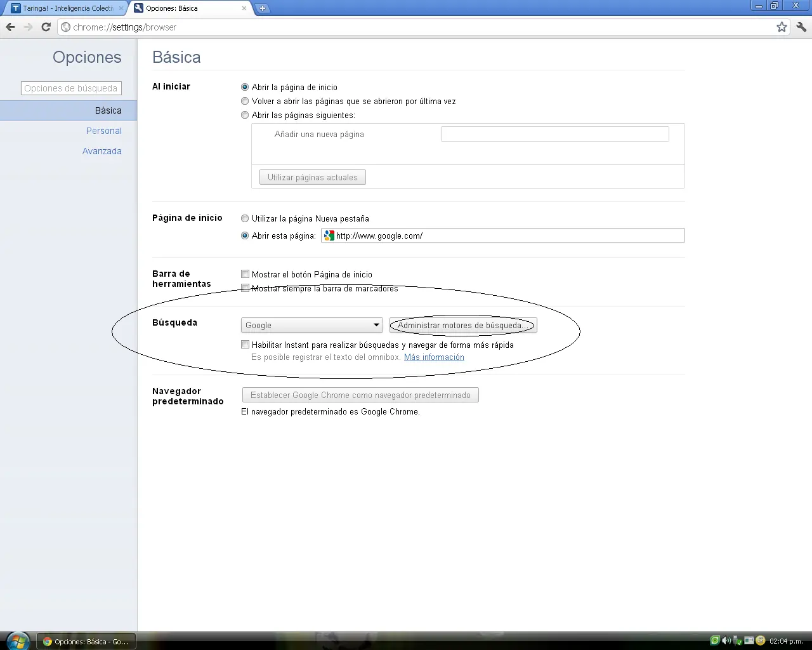Choose Utilizar la página Nueva pestaña

click(245, 218)
